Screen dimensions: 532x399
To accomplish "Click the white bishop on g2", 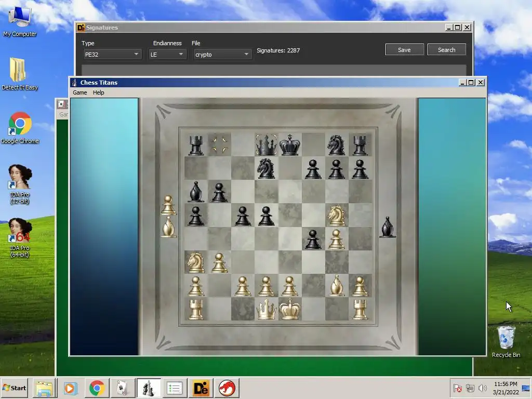I will pos(336,285).
